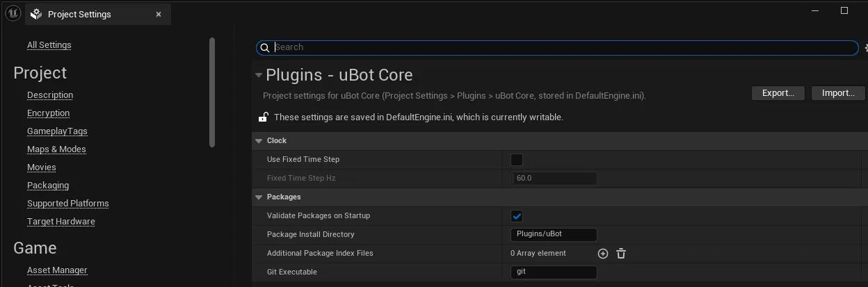Enable Use Fixed Time Step checkbox
The width and height of the screenshot is (868, 287).
pyautogui.click(x=517, y=160)
